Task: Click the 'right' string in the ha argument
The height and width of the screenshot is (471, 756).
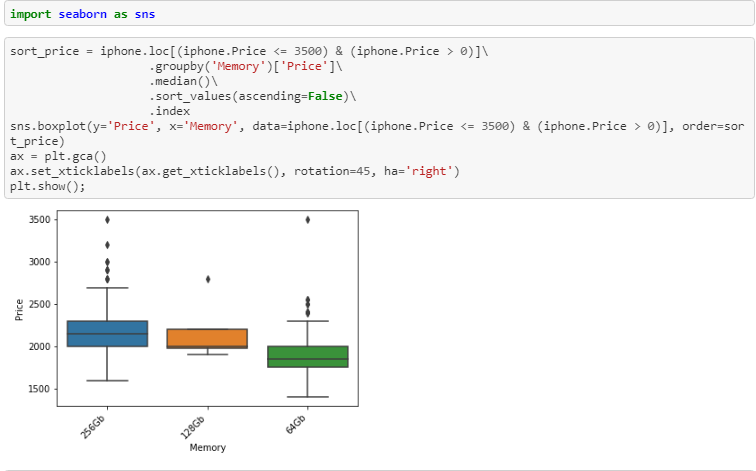Action: tap(429, 171)
